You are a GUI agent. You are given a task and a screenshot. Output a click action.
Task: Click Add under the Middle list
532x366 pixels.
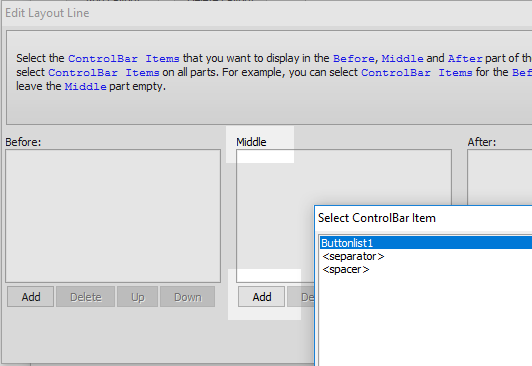(262, 297)
